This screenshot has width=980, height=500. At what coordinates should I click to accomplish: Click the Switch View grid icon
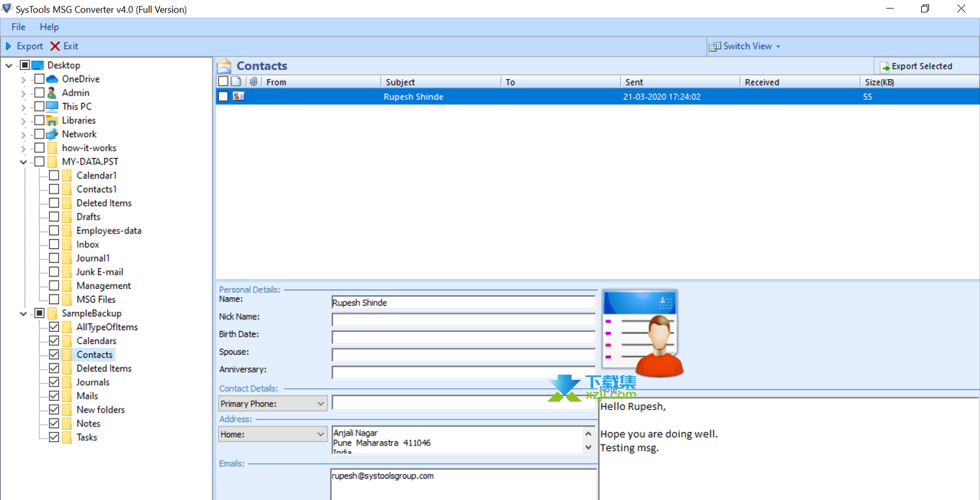(715, 46)
